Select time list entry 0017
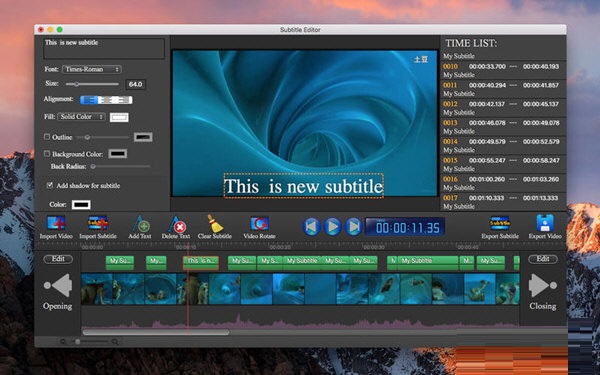Screen dimensions: 600x375 pos(503,202)
